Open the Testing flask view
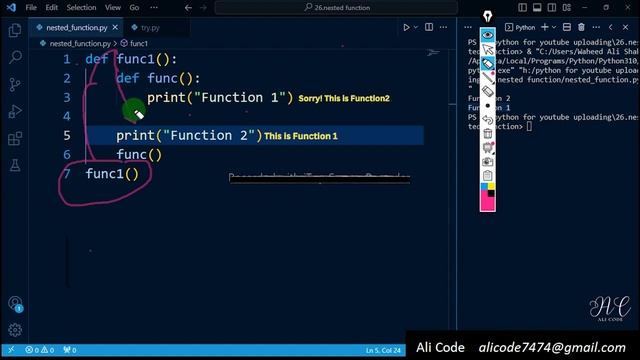The image size is (640, 360). click(x=15, y=165)
